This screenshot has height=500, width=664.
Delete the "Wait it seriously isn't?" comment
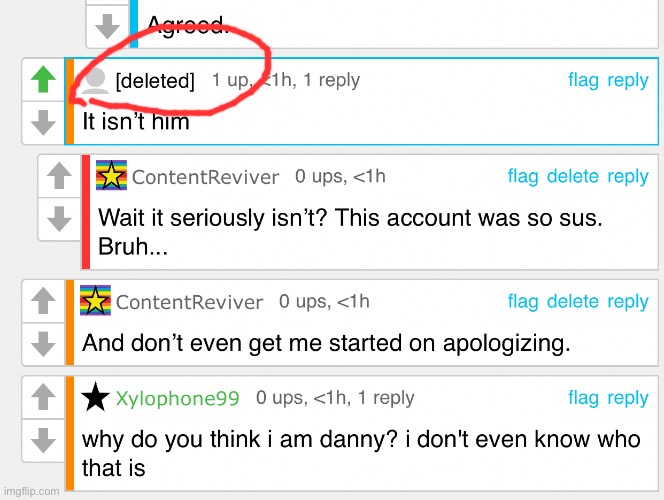pos(573,176)
